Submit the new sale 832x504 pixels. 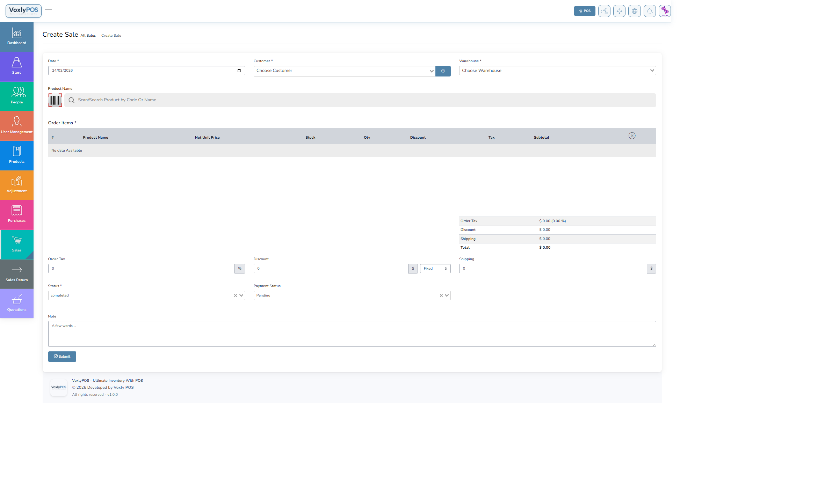(62, 356)
